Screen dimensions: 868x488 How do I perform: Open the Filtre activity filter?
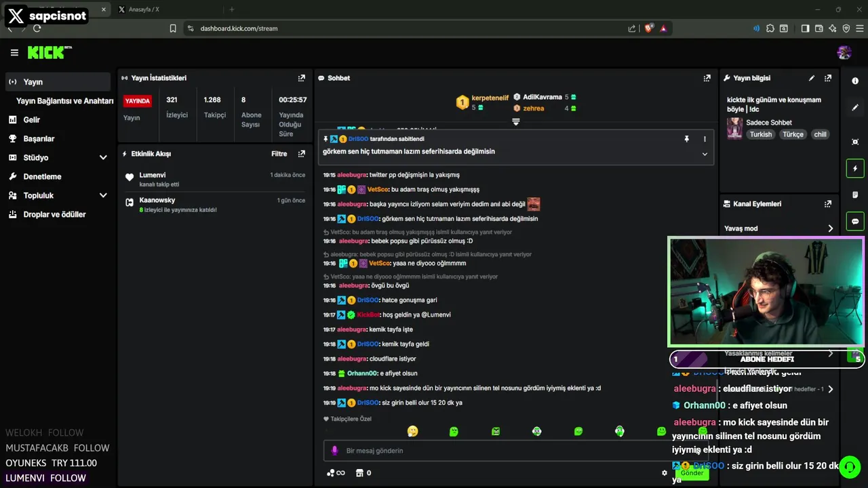[279, 154]
